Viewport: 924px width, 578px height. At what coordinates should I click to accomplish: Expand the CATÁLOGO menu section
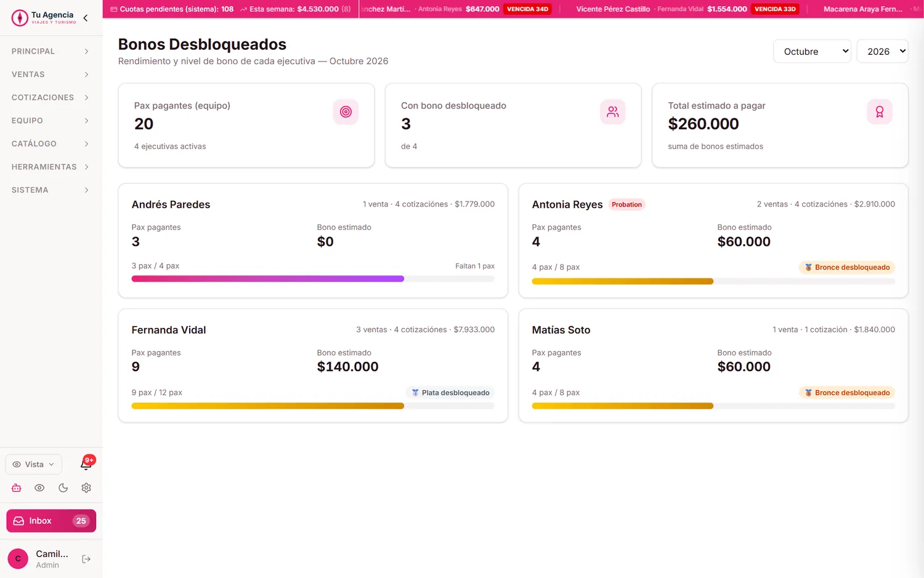[x=51, y=144]
